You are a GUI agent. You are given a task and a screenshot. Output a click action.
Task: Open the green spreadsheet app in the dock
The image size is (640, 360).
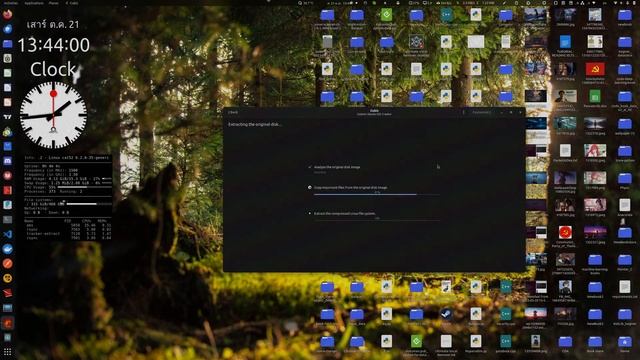pos(7,73)
